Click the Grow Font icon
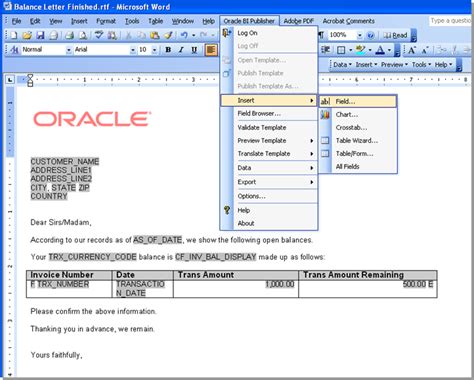This screenshot has height=380, width=474. click(x=412, y=50)
